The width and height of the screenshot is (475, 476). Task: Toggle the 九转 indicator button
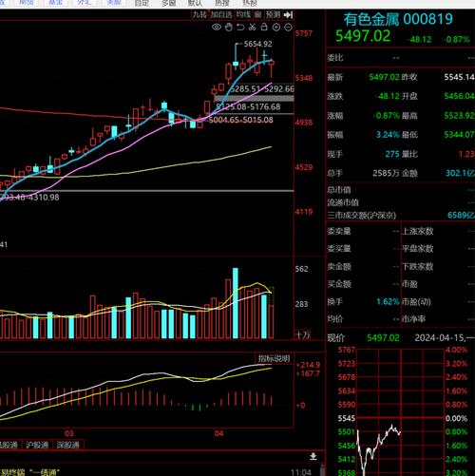coord(199,14)
